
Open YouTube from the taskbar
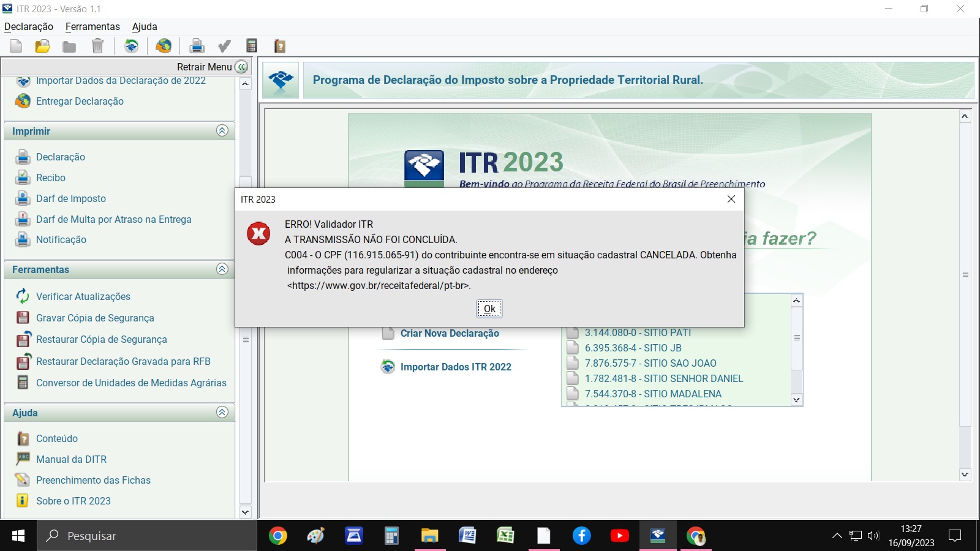point(620,536)
